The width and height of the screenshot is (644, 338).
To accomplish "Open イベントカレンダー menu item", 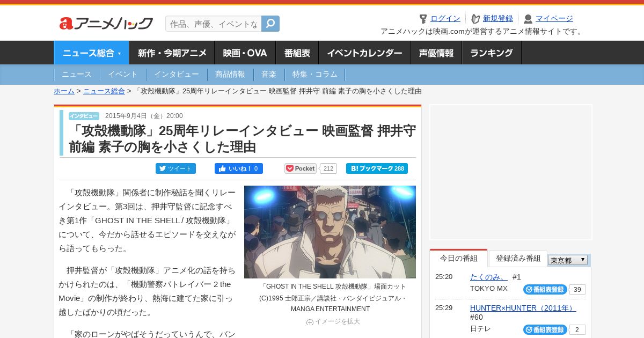I will 364,53.
